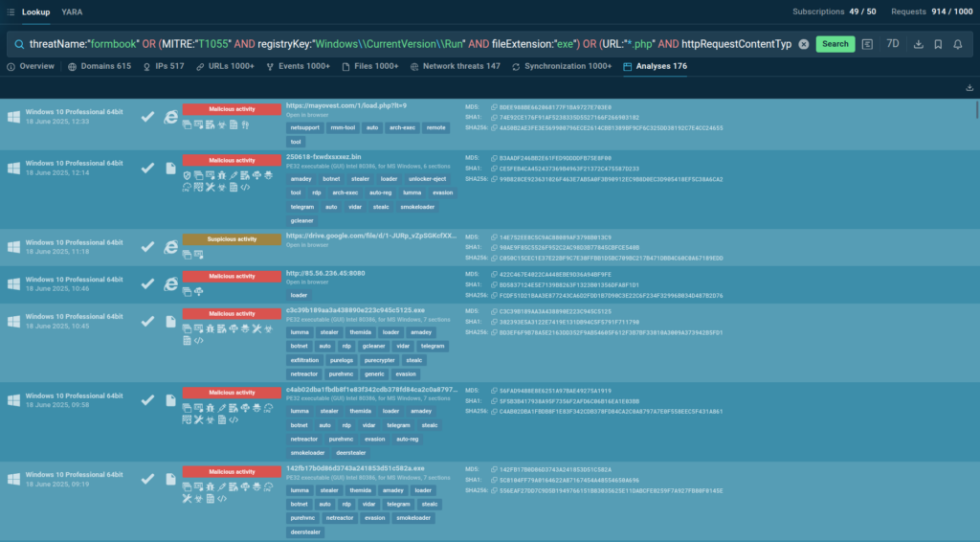Click the checkmark on the 11:18 analysis row
Image resolution: width=980 pixels, height=542 pixels.
pos(147,246)
